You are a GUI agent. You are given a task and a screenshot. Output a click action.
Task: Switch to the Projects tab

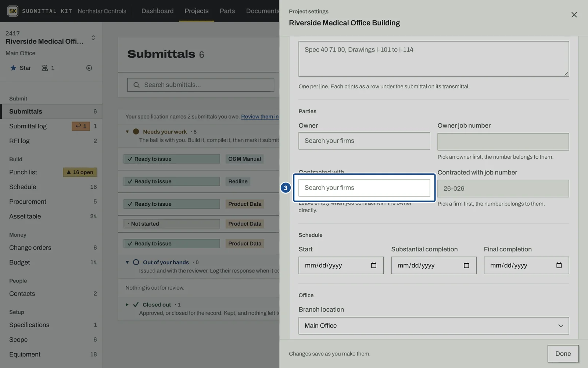tap(197, 11)
